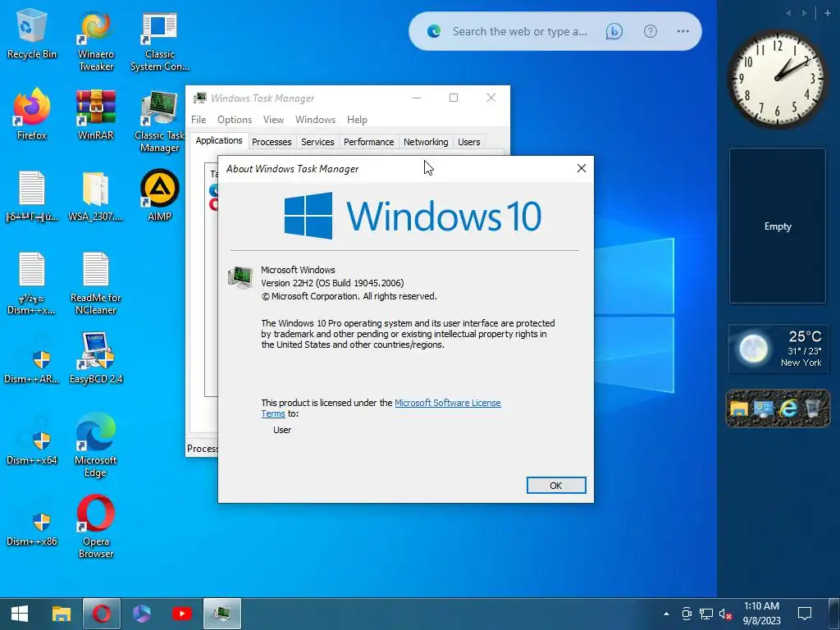
Task: Open the taskbar clock showing 1:10 AM
Action: 761,614
